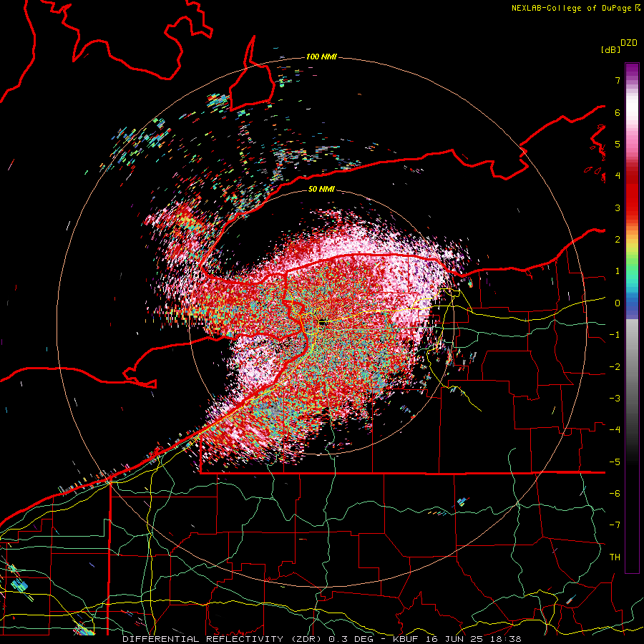This screenshot has width=644, height=644.
Task: Click the [dB] unit label
Action: tap(611, 50)
